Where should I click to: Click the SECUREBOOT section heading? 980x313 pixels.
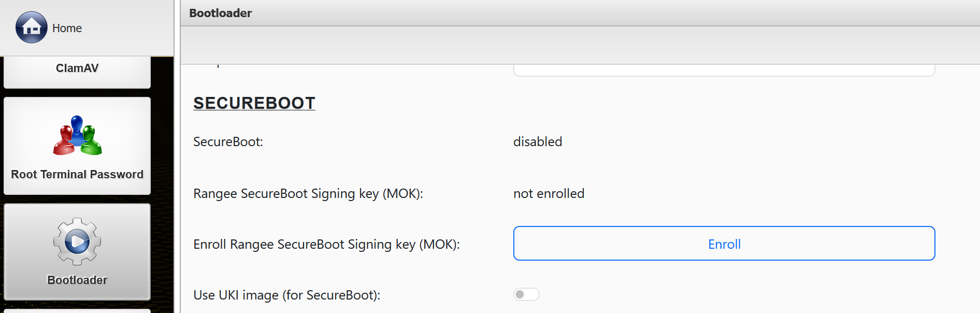coord(254,103)
